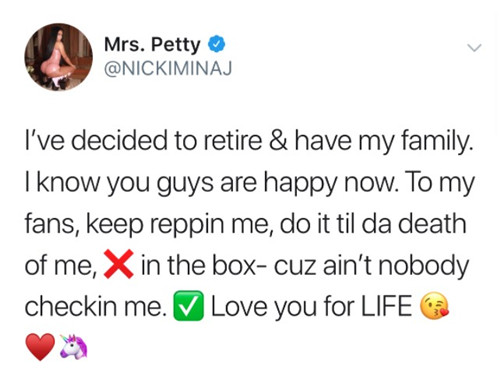Click the circular profile avatar photo
The width and height of the screenshot is (500, 379).
pos(58,57)
